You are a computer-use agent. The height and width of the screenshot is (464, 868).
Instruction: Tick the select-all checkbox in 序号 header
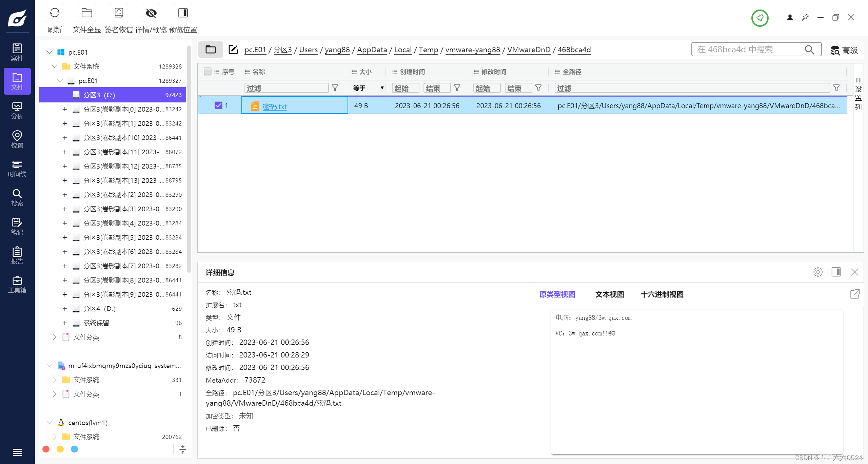tap(208, 72)
